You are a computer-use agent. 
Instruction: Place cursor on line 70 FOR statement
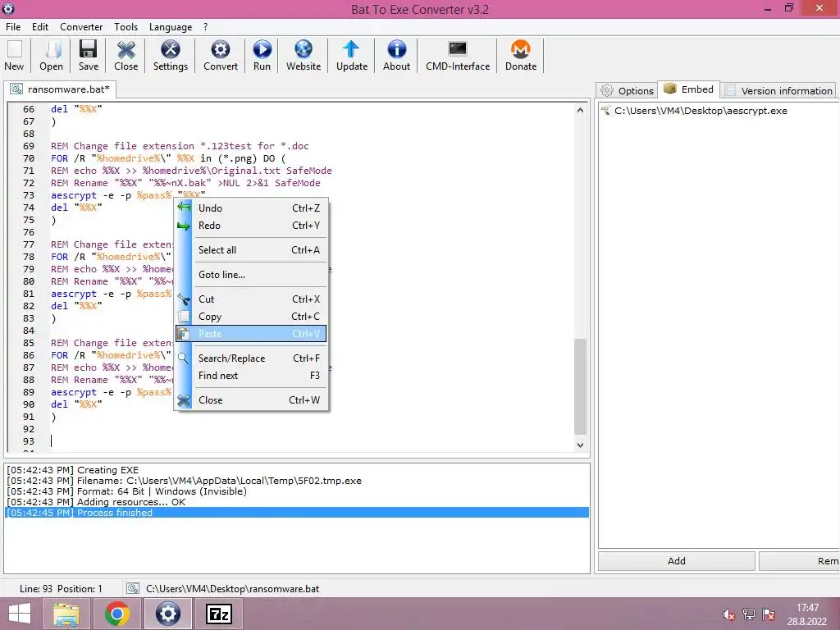coord(168,158)
